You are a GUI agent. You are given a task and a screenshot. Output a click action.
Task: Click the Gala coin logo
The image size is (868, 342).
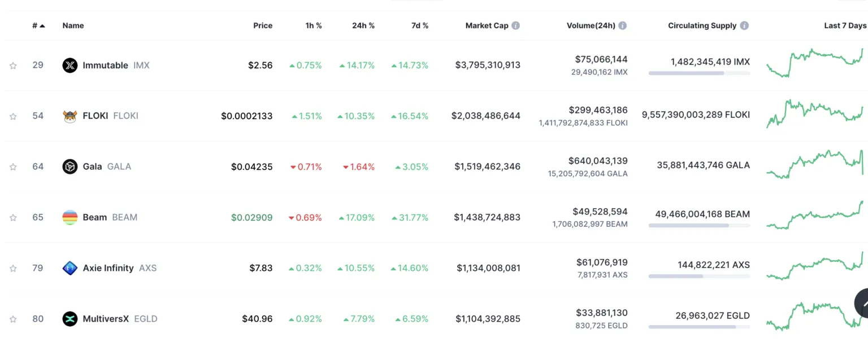[70, 166]
